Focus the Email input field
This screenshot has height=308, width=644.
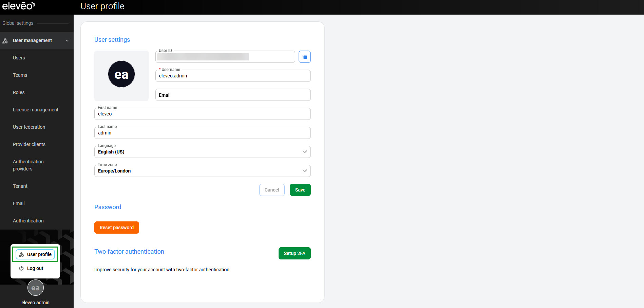pos(233,95)
